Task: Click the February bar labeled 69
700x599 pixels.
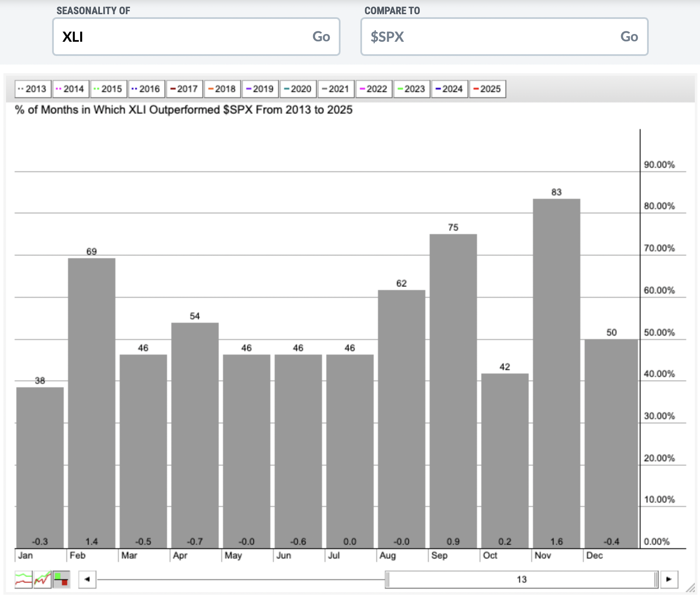Action: (92, 403)
